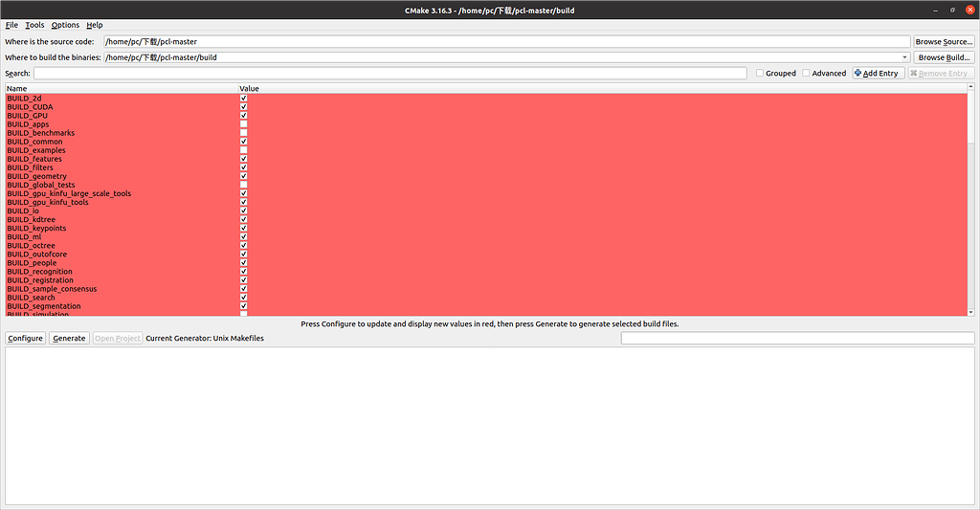Click the Value column header

click(603, 89)
